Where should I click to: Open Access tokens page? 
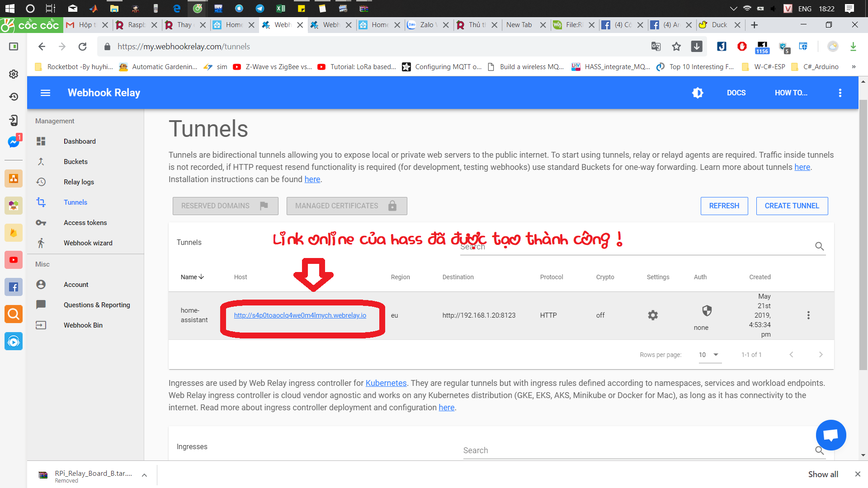click(85, 223)
